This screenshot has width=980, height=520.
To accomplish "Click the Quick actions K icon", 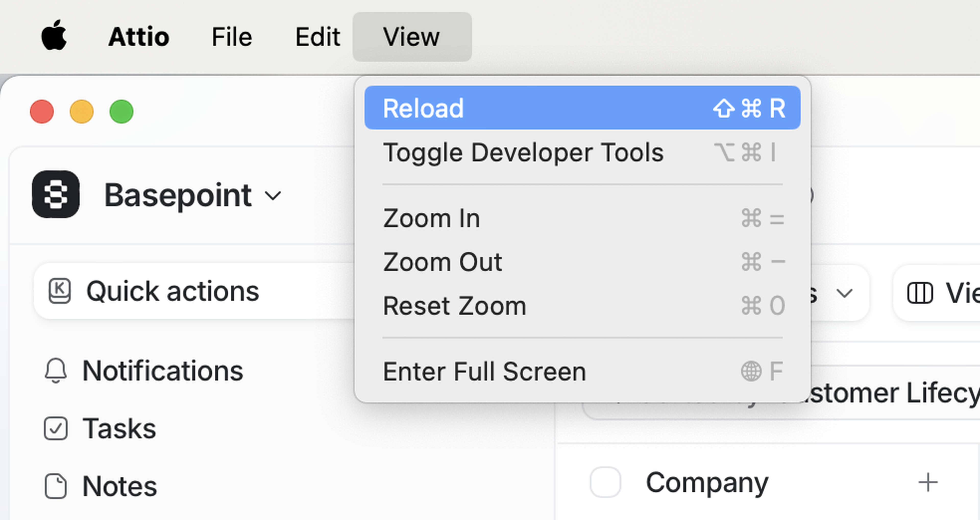I will coord(60,291).
